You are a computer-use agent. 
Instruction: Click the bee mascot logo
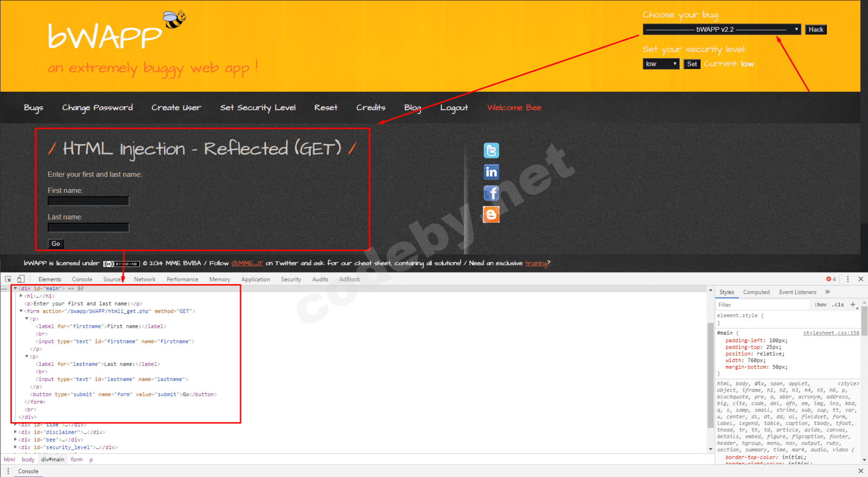(x=175, y=19)
